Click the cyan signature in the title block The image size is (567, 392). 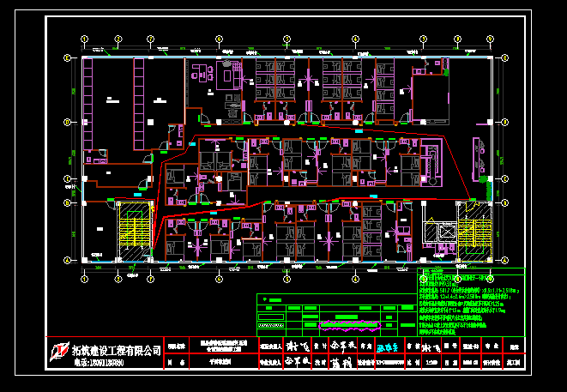[x=387, y=348]
